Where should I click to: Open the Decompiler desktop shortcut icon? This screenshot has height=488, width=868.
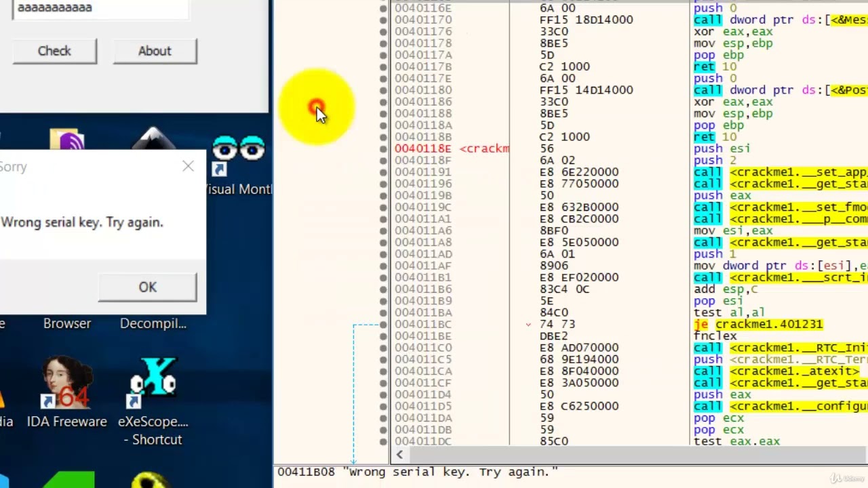click(153, 323)
